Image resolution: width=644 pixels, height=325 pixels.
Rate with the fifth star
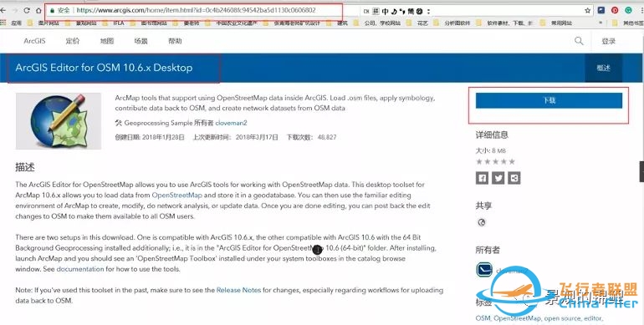tap(512, 162)
